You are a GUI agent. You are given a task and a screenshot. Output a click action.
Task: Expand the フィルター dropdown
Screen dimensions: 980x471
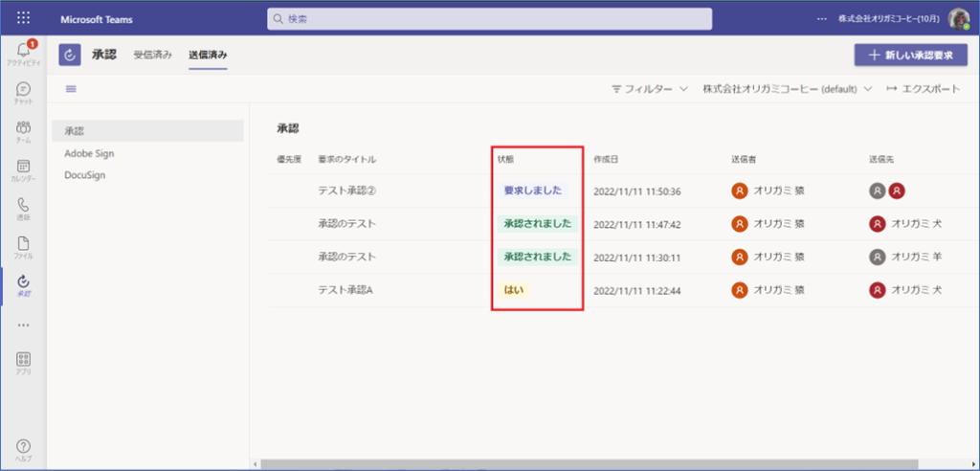[650, 89]
